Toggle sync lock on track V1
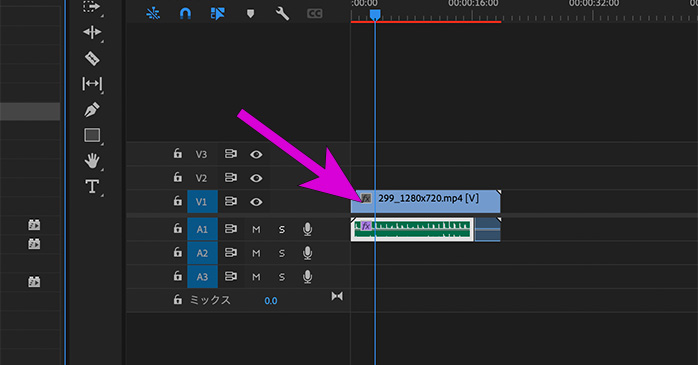698x365 pixels. coord(231,202)
